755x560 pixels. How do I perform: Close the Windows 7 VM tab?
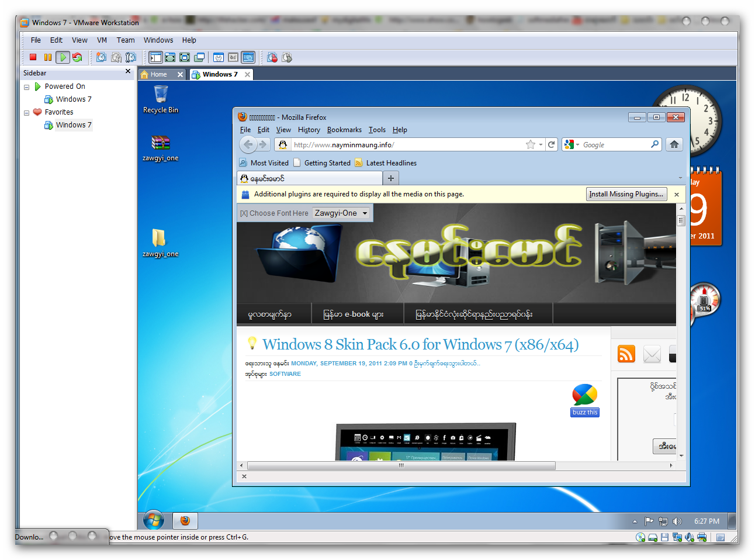click(x=247, y=74)
